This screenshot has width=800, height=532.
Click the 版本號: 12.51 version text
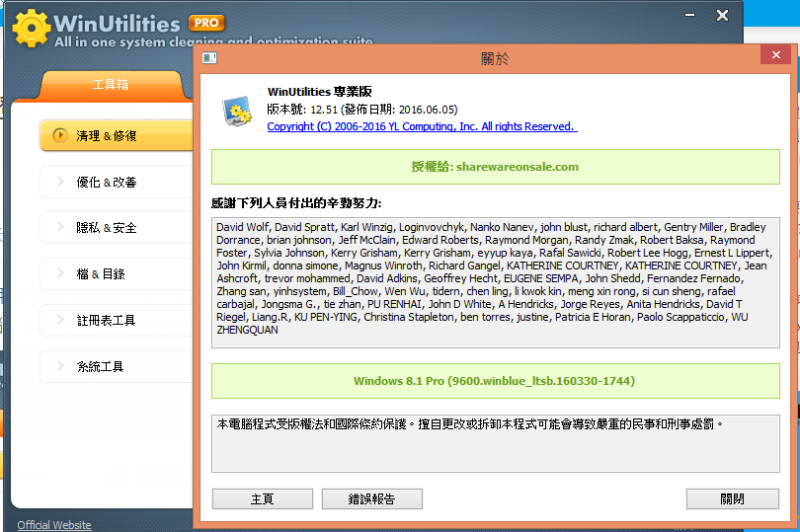pyautogui.click(x=362, y=110)
